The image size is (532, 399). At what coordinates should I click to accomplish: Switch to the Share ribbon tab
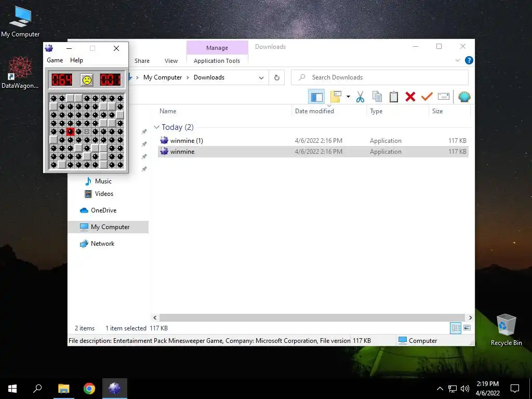tap(142, 61)
